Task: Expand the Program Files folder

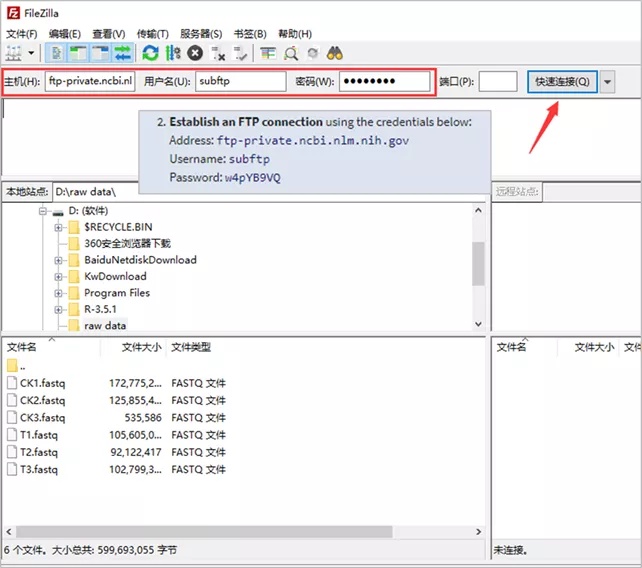Action: pos(58,293)
